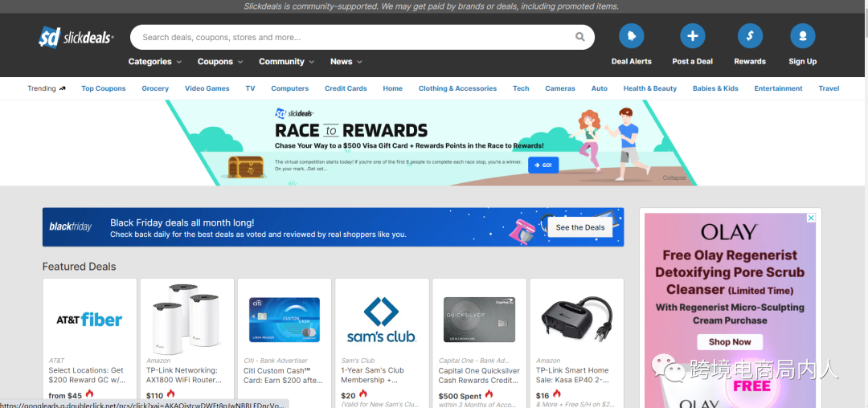868x408 pixels.
Task: Click the search magnifier icon
Action: coord(579,37)
